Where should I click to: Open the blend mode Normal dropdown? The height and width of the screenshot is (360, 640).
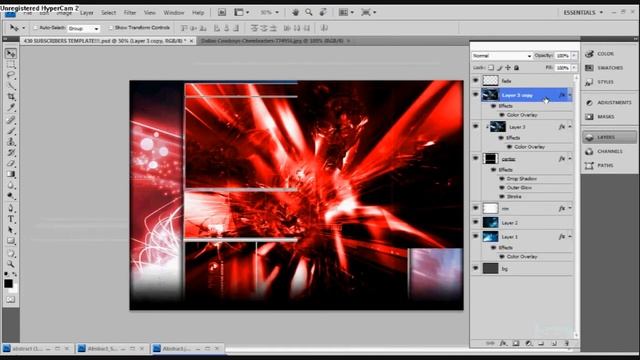(502, 56)
